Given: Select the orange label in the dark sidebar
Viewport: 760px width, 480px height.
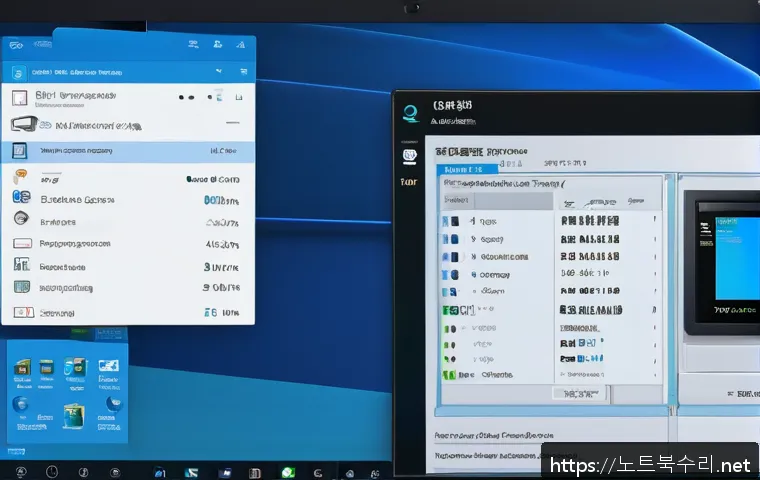Looking at the screenshot, I should pyautogui.click(x=409, y=182).
